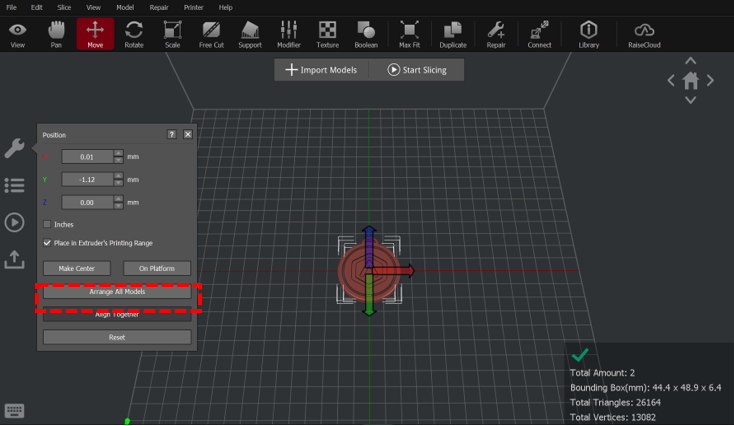
Task: Open the Support tool
Action: point(250,33)
